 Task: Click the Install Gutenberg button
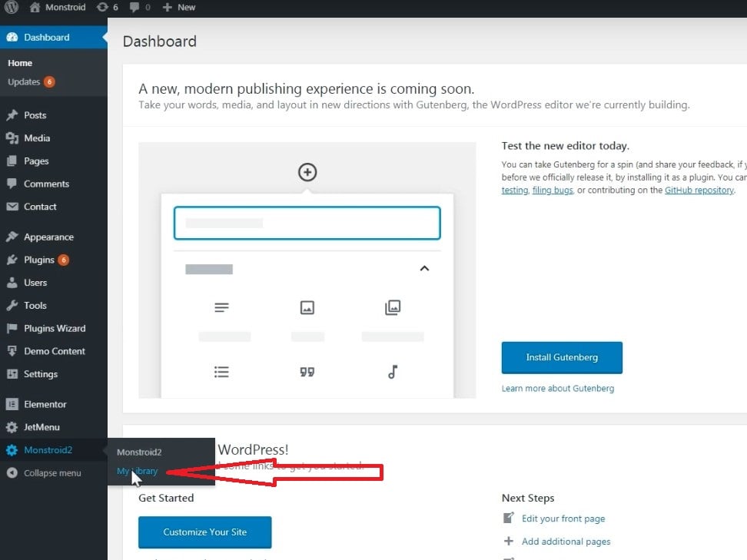(562, 357)
